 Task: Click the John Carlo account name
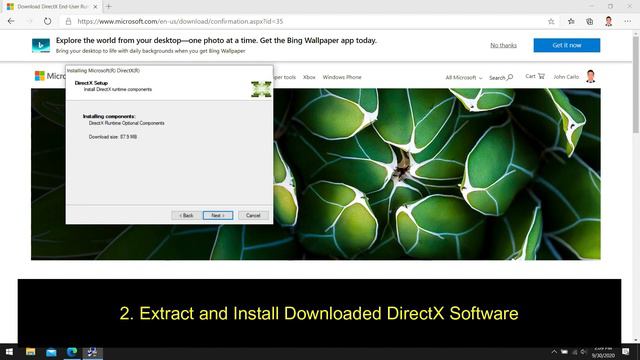(566, 77)
